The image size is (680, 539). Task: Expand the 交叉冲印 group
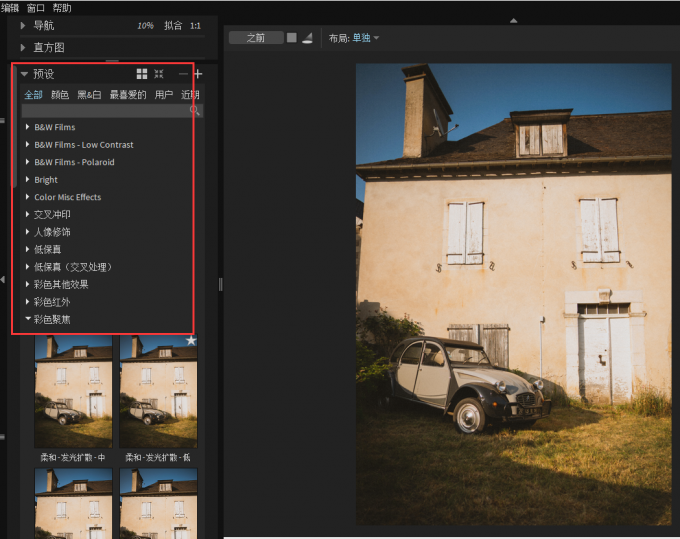(27, 214)
